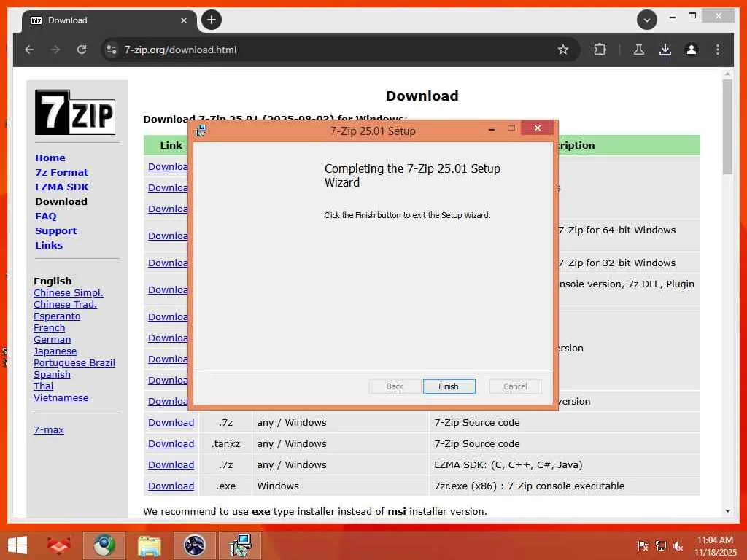Image resolution: width=747 pixels, height=560 pixels.
Task: Click the scrollbar down arrow
Action: click(727, 511)
